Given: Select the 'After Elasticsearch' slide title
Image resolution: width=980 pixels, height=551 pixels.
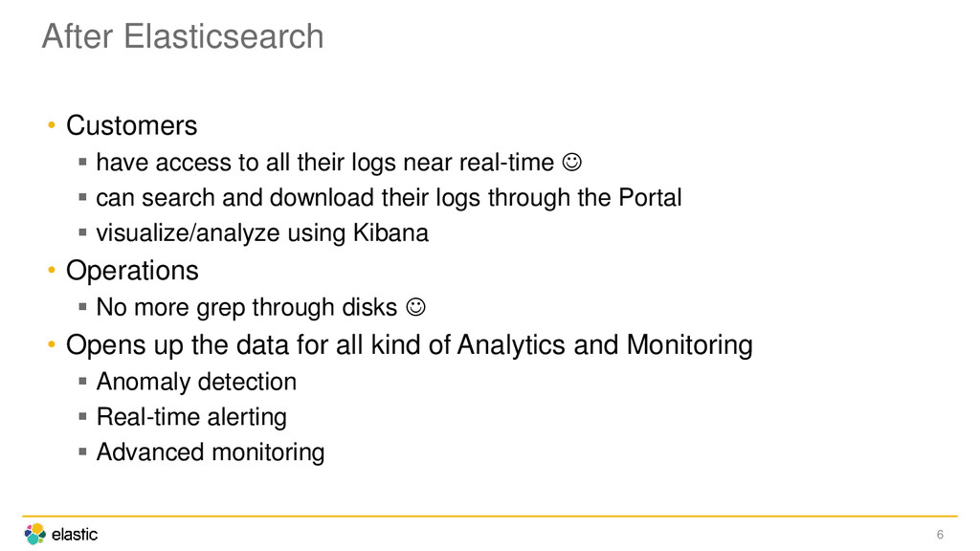Looking at the screenshot, I should point(183,36).
